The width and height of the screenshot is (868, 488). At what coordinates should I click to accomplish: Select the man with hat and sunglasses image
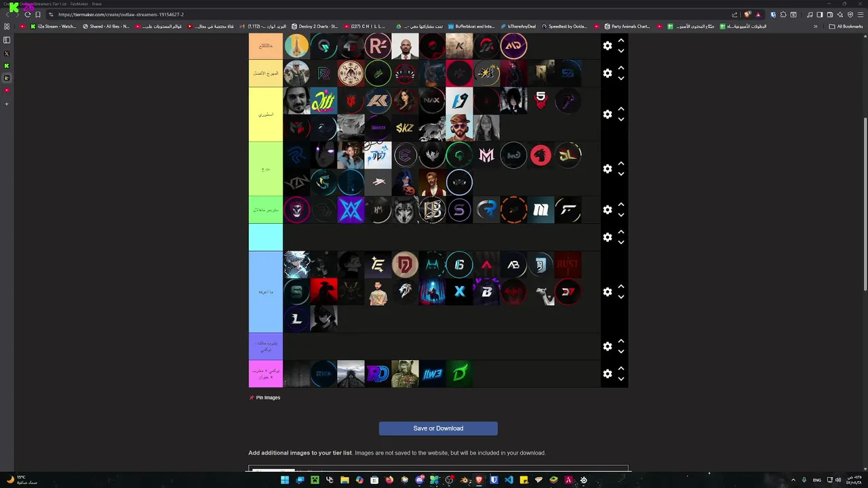coord(459,127)
